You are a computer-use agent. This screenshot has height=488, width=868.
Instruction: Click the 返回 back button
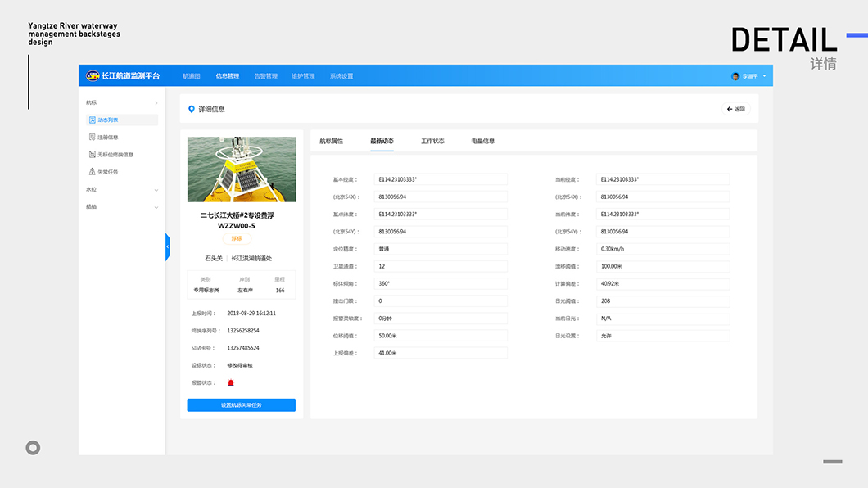click(x=735, y=109)
